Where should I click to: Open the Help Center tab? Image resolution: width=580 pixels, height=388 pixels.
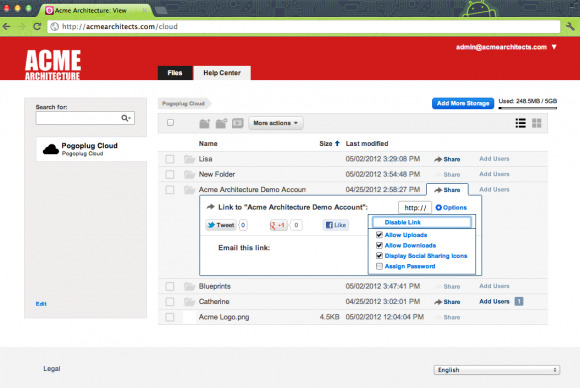point(222,73)
